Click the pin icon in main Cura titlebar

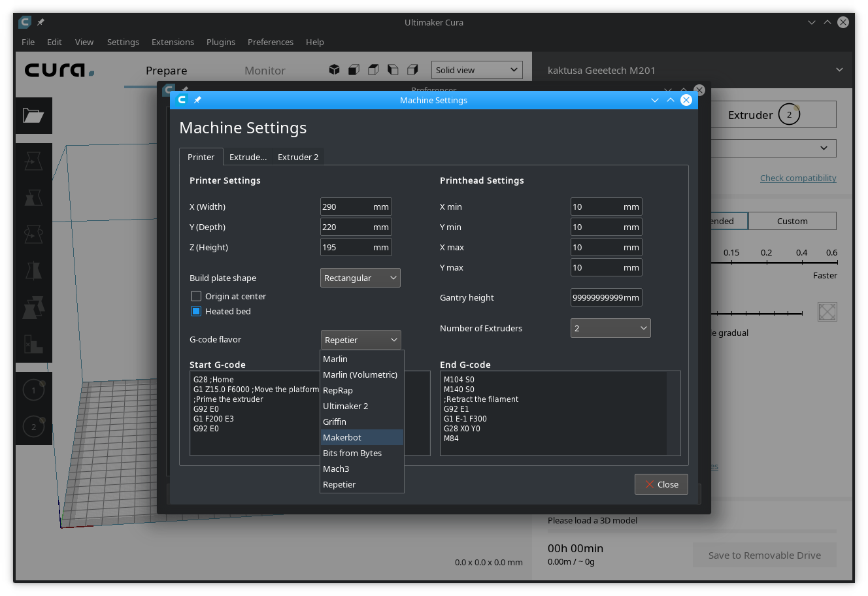pyautogui.click(x=41, y=22)
